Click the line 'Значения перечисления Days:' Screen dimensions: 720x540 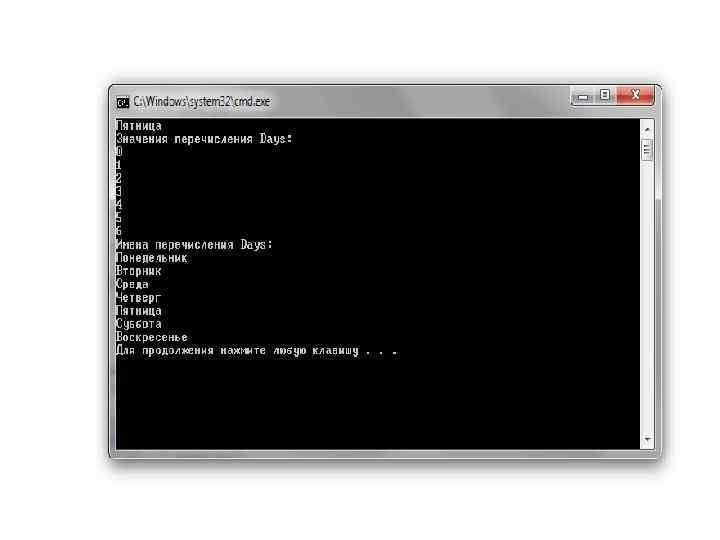(x=204, y=139)
